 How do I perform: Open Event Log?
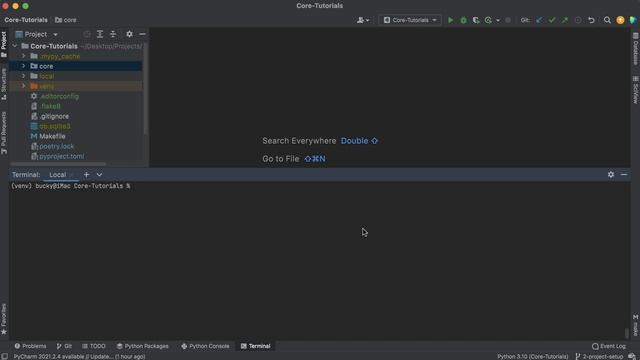(x=609, y=346)
